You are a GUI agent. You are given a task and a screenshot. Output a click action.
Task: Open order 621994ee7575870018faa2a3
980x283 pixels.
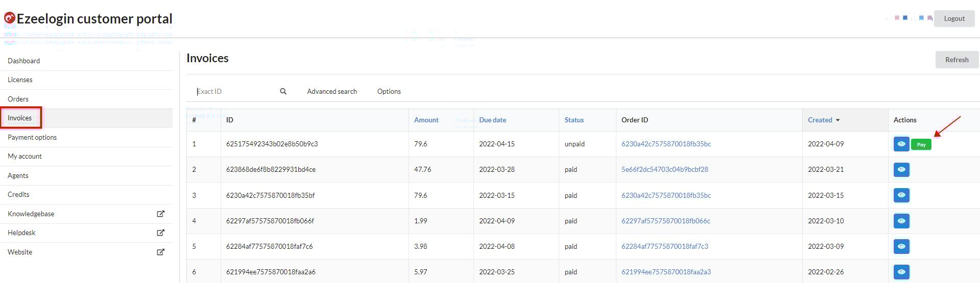[x=666, y=272]
